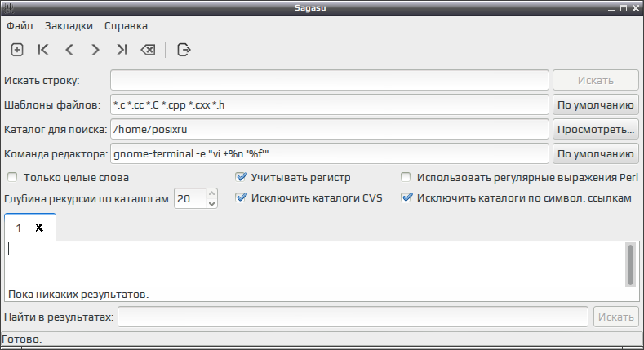Clear results with the backspace icon

click(x=148, y=50)
